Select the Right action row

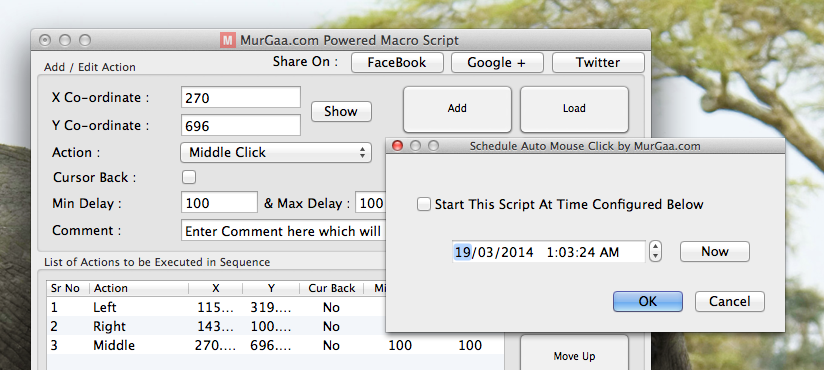coord(275,326)
